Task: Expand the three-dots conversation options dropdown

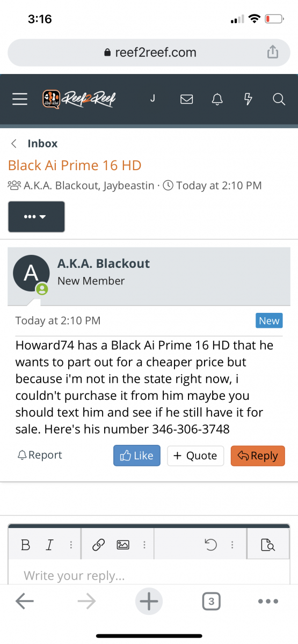Action: pyautogui.click(x=37, y=217)
